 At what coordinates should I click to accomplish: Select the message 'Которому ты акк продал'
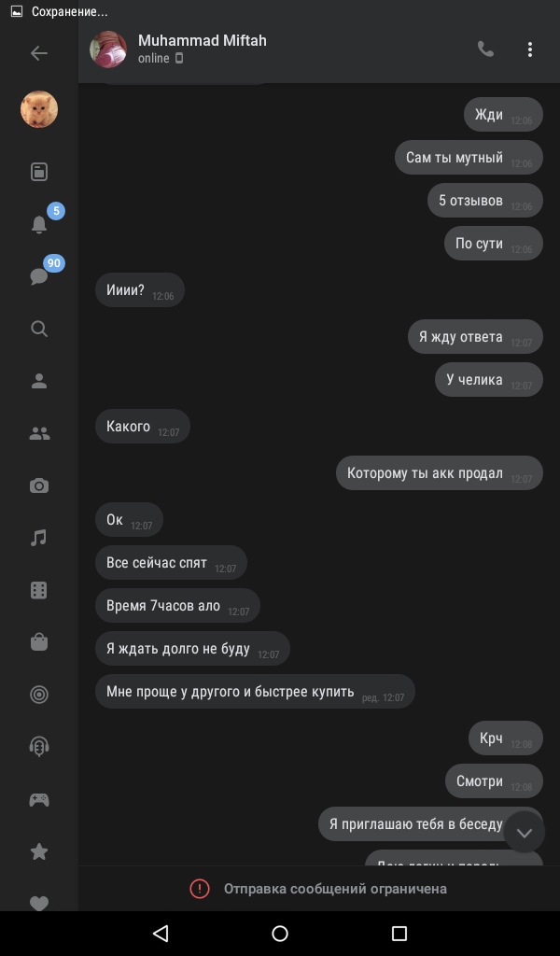pyautogui.click(x=440, y=473)
